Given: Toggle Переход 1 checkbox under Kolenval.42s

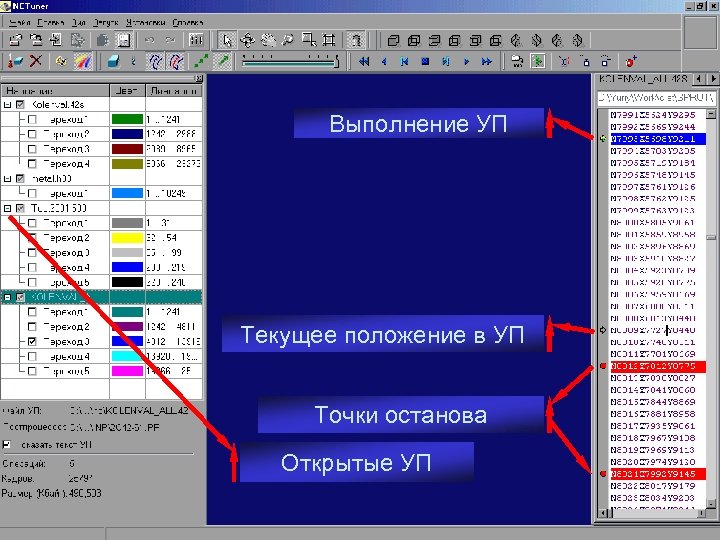Looking at the screenshot, I should [32, 119].
